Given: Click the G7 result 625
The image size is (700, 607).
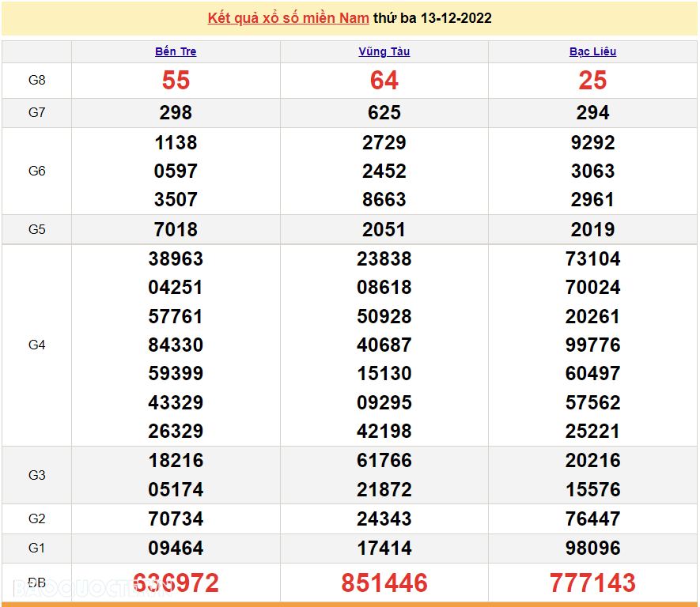Looking at the screenshot, I should click(384, 112).
